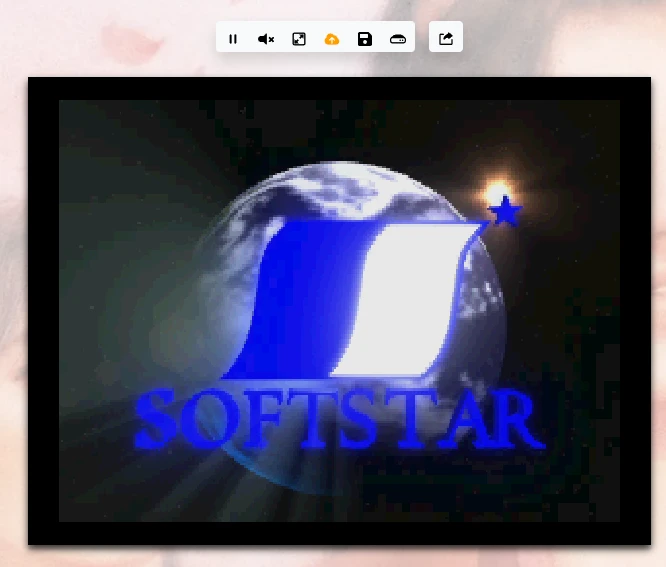Click the letter F in SOFTSTAR
Image resolution: width=666 pixels, height=567 pixels.
258,420
